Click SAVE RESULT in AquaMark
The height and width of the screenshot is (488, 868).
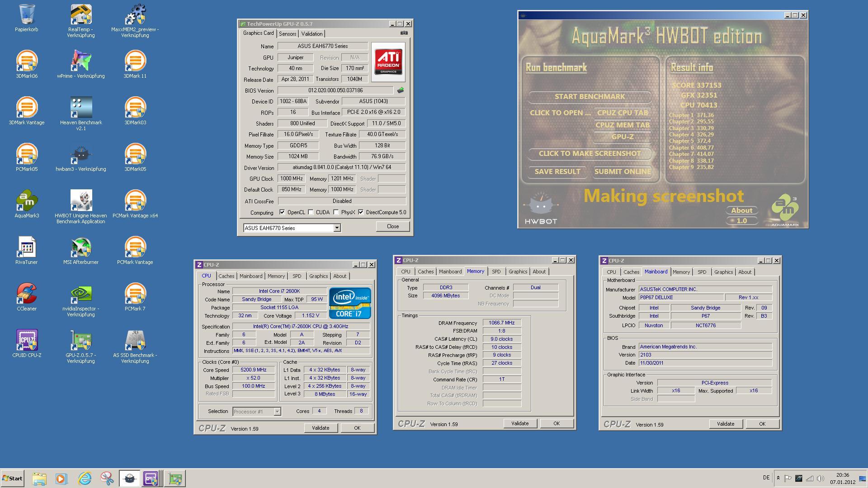coord(557,172)
